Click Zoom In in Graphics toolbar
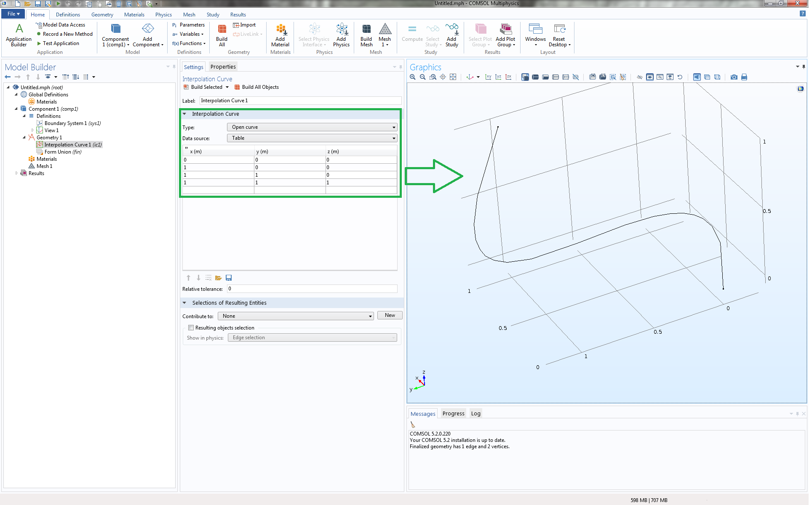The image size is (812, 505). coord(412,77)
